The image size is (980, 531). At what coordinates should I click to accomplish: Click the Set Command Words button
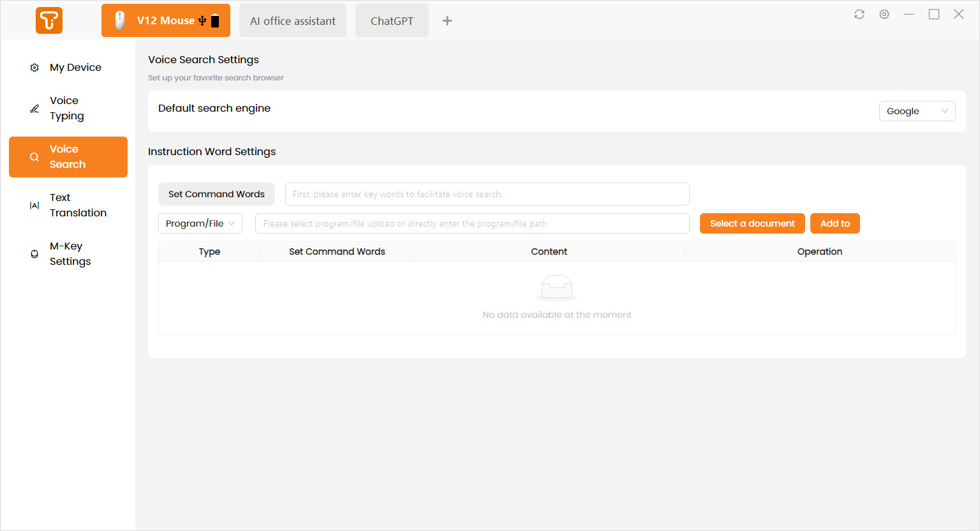tap(216, 194)
